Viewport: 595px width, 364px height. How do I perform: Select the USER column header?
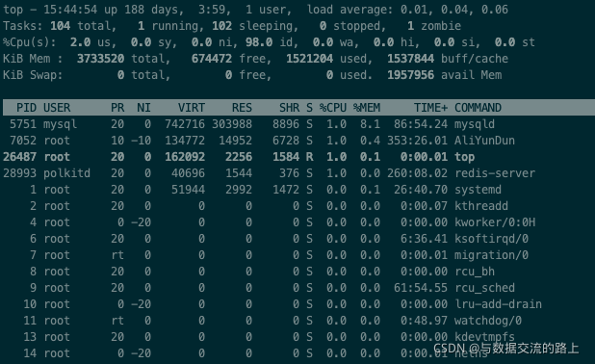coord(57,108)
